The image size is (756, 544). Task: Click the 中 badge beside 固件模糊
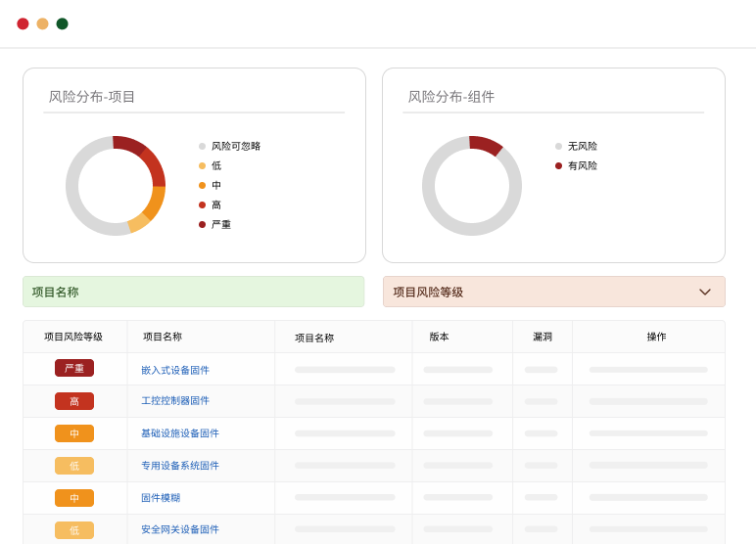coord(74,498)
